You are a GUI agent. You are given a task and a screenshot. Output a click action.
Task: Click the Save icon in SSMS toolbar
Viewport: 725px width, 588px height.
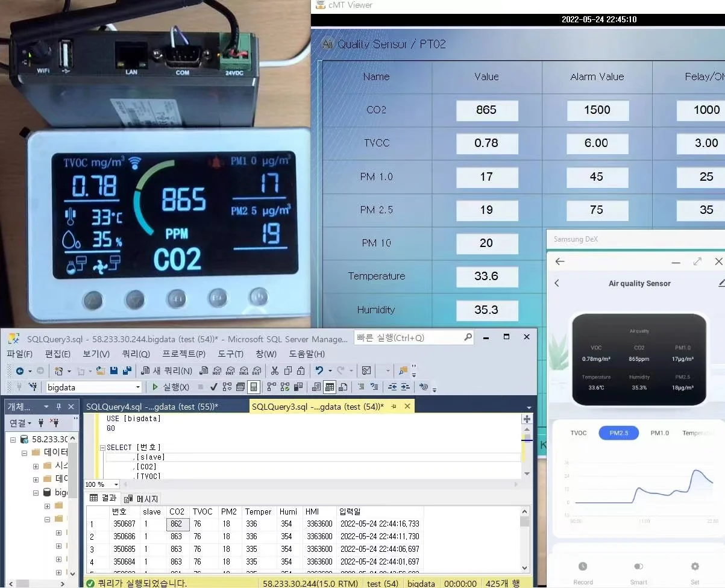[114, 371]
